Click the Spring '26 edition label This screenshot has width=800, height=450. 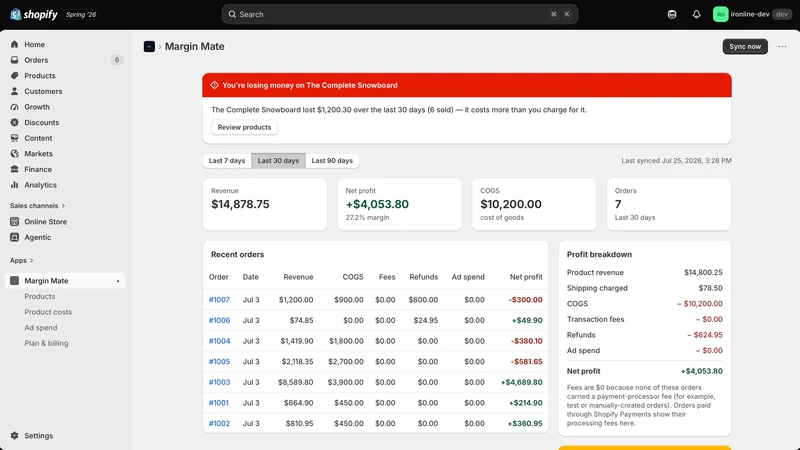81,14
